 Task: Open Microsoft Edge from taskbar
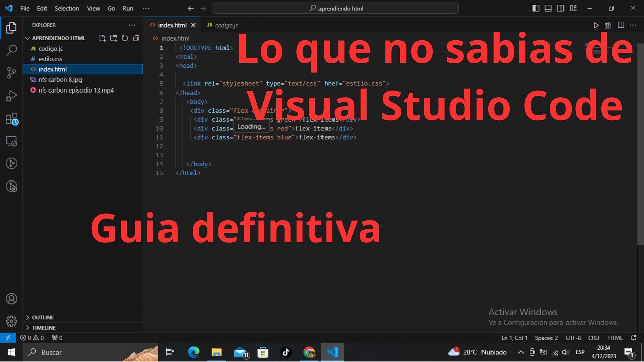coord(194,352)
